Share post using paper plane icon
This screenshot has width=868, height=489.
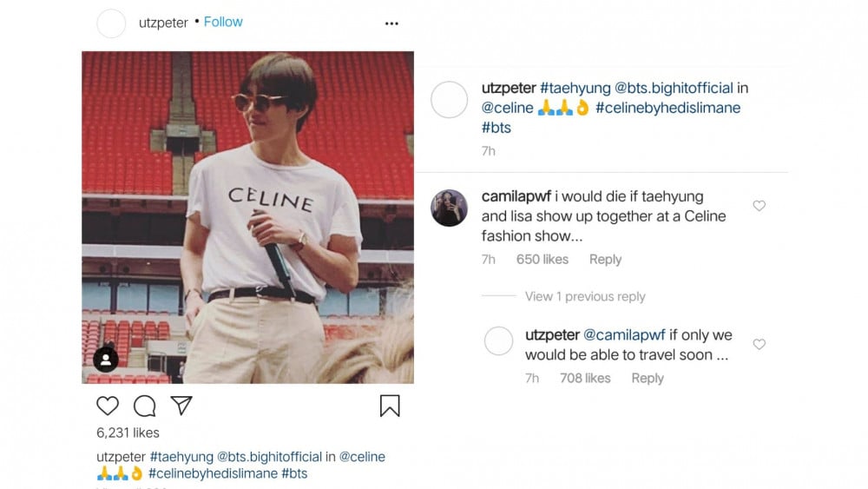(181, 406)
